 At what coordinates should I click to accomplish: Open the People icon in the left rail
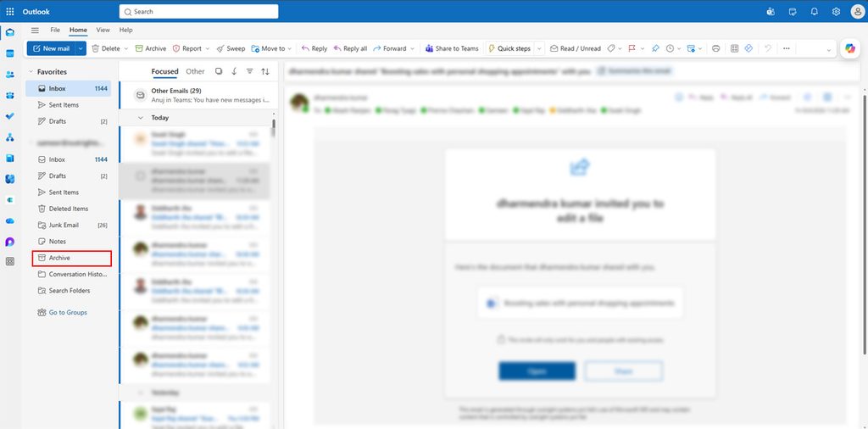pos(10,74)
